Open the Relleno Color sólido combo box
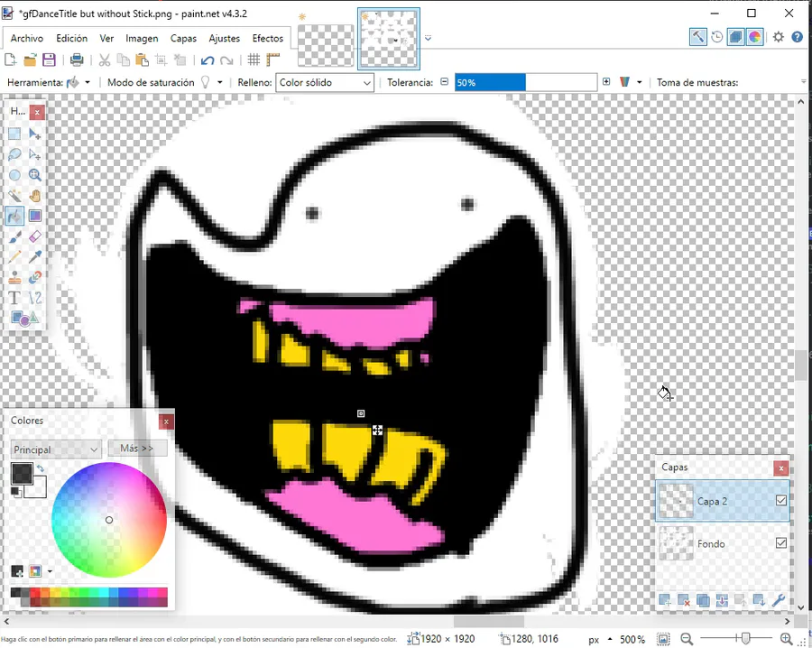812x648 pixels. pos(325,82)
